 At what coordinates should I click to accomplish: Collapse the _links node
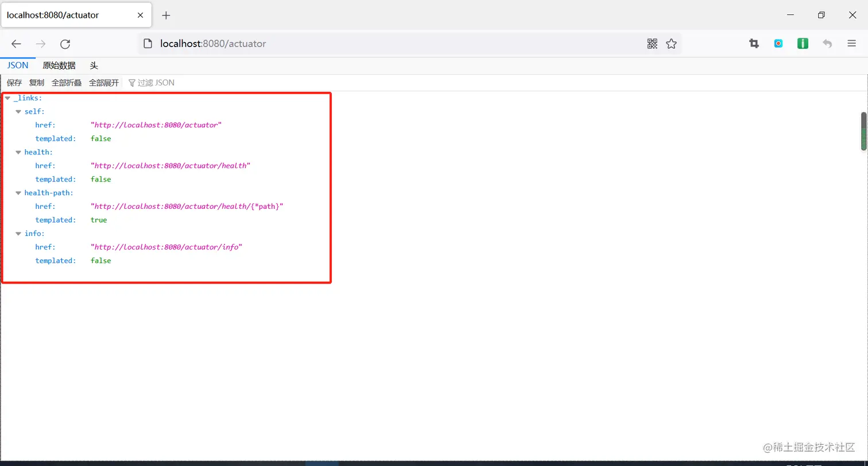pos(7,98)
